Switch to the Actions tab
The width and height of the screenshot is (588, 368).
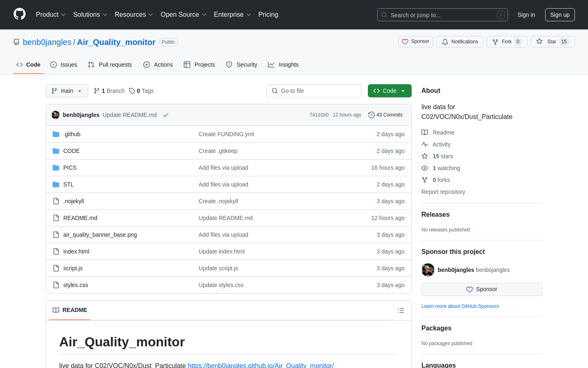158,65
